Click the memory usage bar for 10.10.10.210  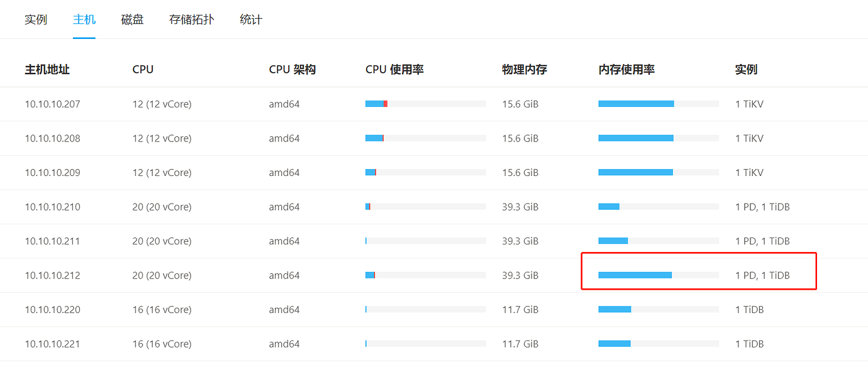[x=659, y=207]
